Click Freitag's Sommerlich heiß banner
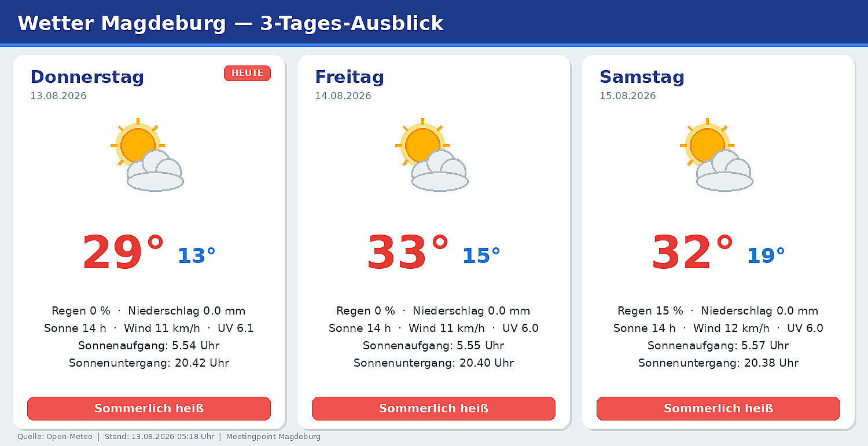Image resolution: width=868 pixels, height=446 pixels. [x=433, y=408]
